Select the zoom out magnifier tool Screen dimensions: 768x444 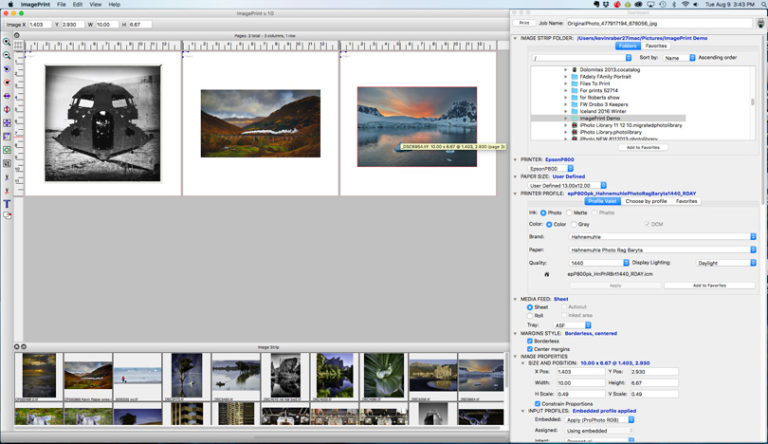(x=7, y=55)
